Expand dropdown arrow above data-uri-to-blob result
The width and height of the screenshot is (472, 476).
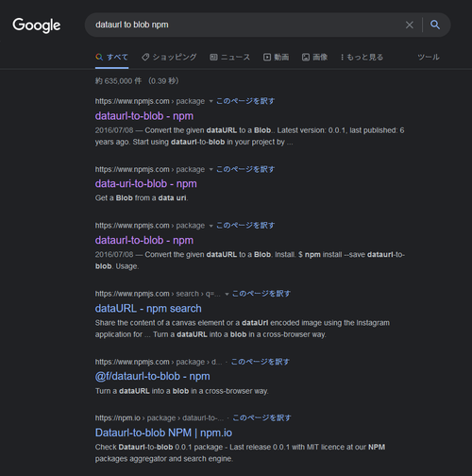[x=211, y=169]
